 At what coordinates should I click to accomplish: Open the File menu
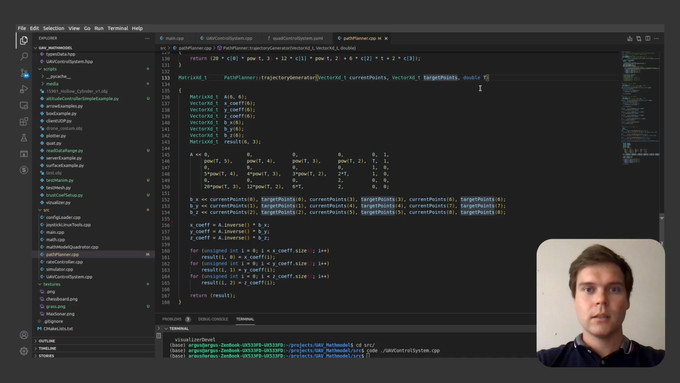pyautogui.click(x=22, y=28)
